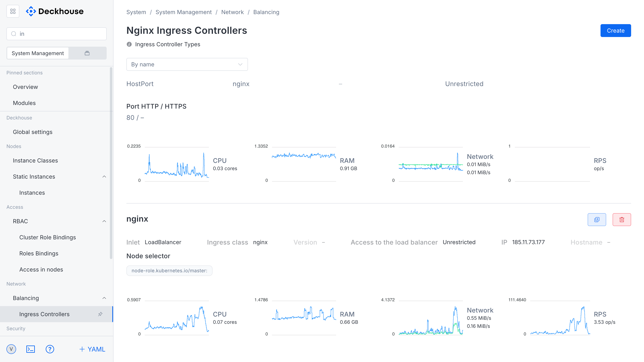Click the 80 / – port value
This screenshot has width=644, height=362.
pos(135,117)
